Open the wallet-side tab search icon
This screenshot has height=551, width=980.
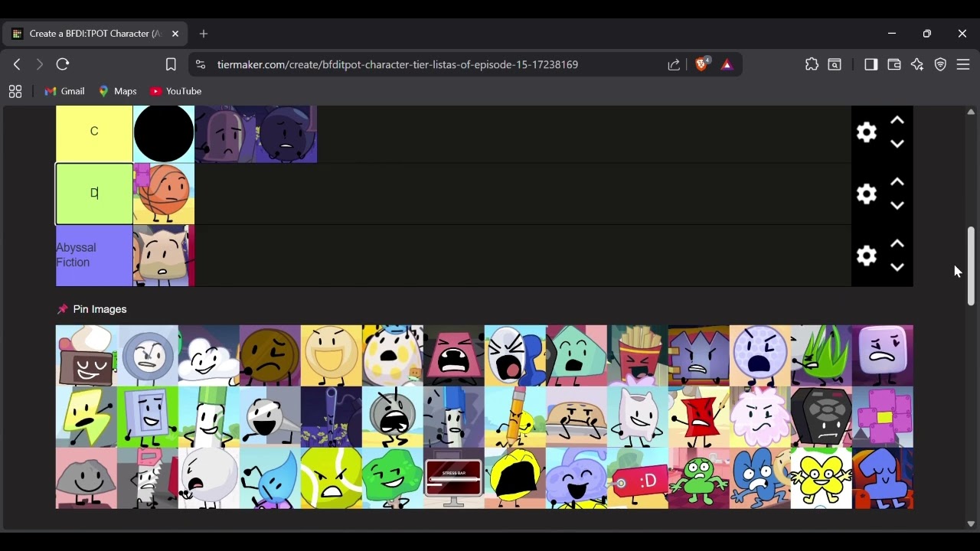(x=835, y=65)
